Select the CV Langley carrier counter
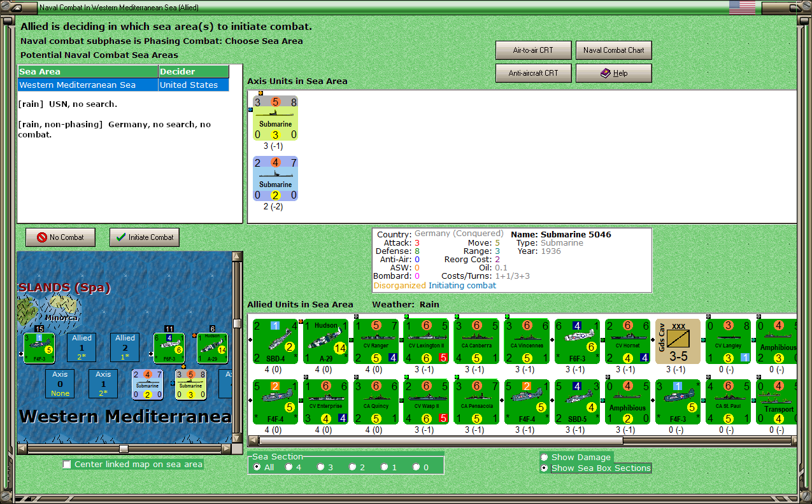Screen dimensions: 812x504 pos(728,342)
